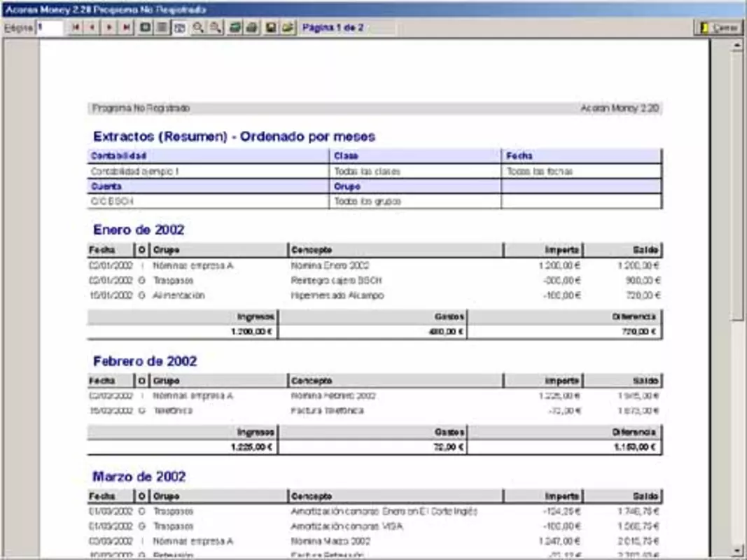Image resolution: width=747 pixels, height=560 pixels.
Task: Go to the first page
Action: [76, 27]
